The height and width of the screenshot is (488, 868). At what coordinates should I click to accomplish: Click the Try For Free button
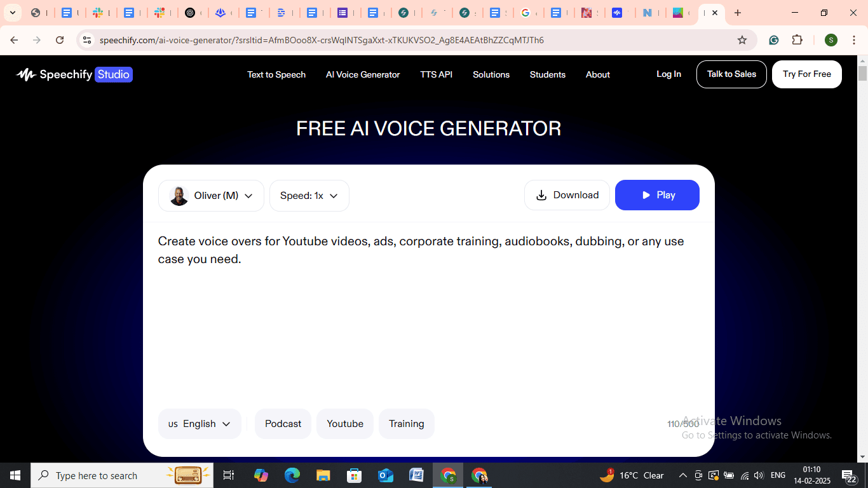(x=807, y=74)
